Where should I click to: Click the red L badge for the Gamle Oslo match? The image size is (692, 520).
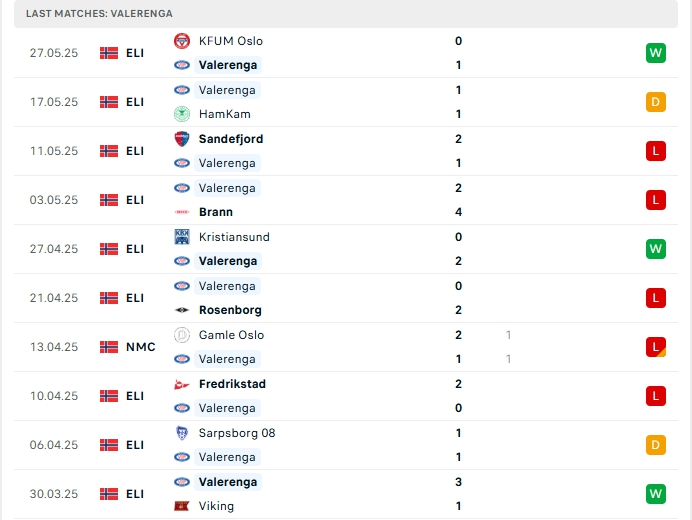tap(656, 347)
